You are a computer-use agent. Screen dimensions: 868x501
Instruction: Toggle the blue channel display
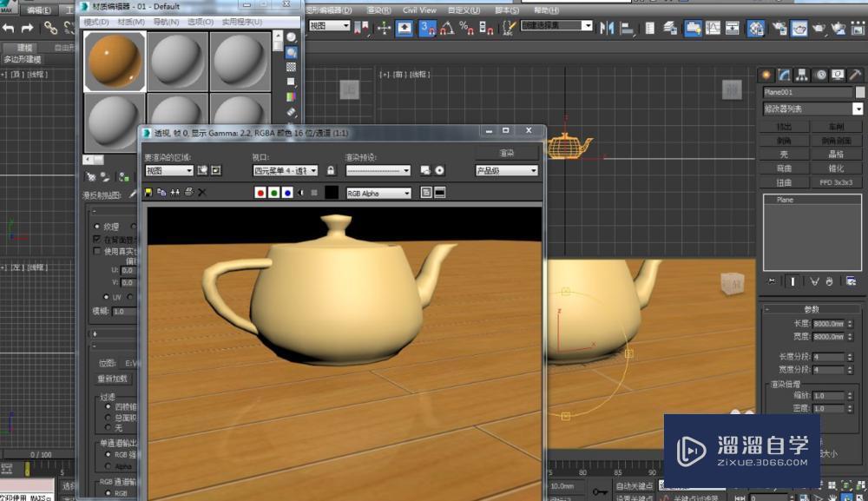click(289, 192)
